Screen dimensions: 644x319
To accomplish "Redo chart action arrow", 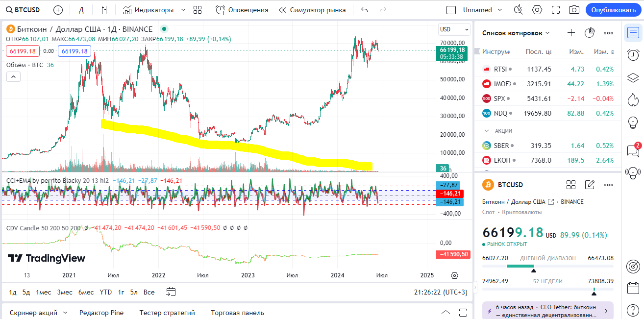I will (x=383, y=10).
